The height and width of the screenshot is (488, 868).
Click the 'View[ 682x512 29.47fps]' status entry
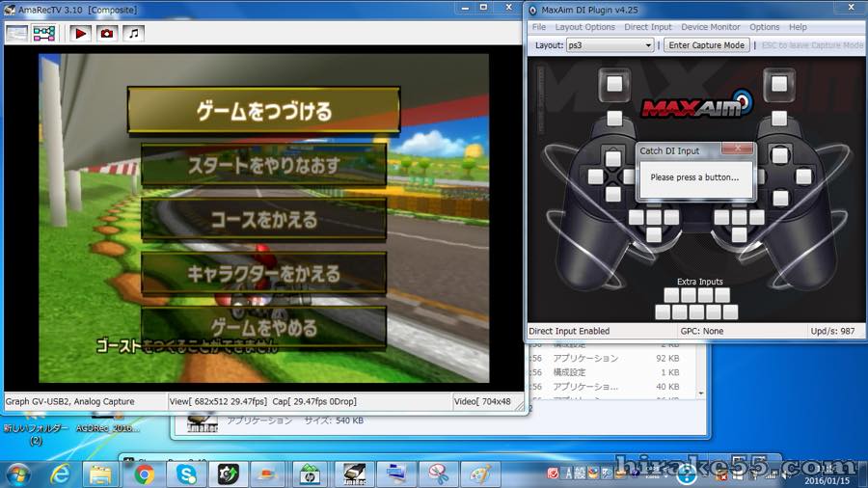point(218,402)
